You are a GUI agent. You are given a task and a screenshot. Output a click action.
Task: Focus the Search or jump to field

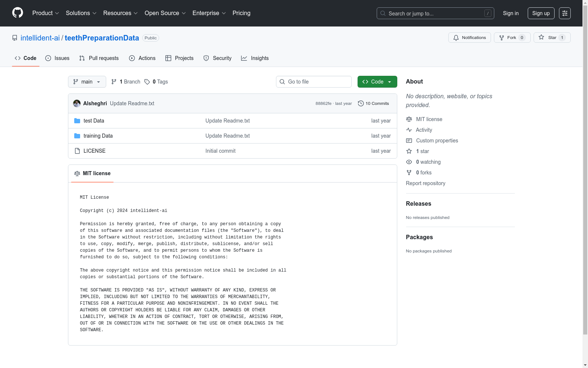tap(435, 13)
